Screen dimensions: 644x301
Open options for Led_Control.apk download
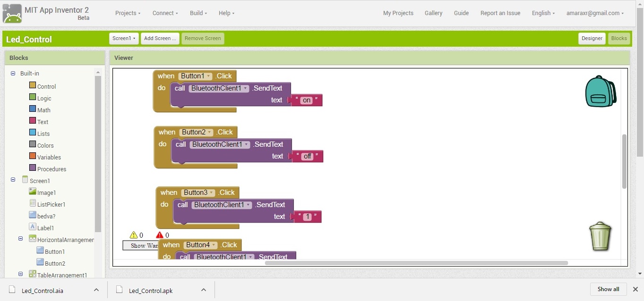click(x=204, y=290)
